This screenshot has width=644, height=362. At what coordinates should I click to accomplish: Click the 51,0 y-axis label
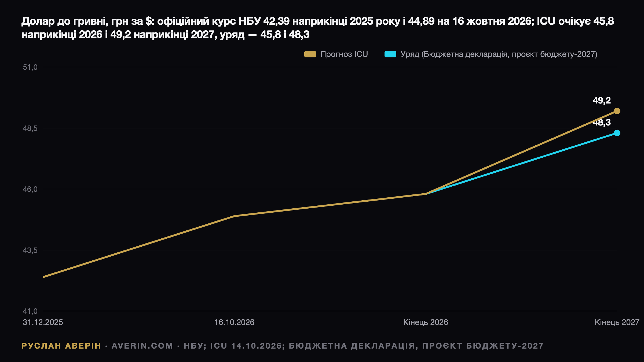(x=30, y=67)
